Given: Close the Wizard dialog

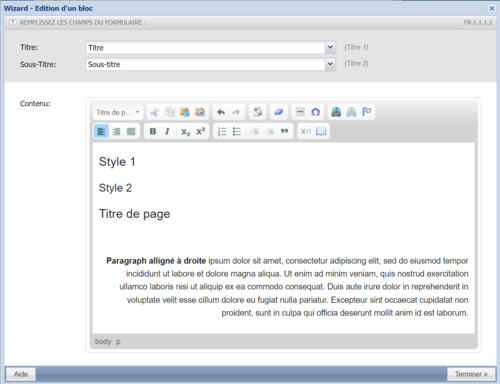Looking at the screenshot, I should tap(492, 8).
